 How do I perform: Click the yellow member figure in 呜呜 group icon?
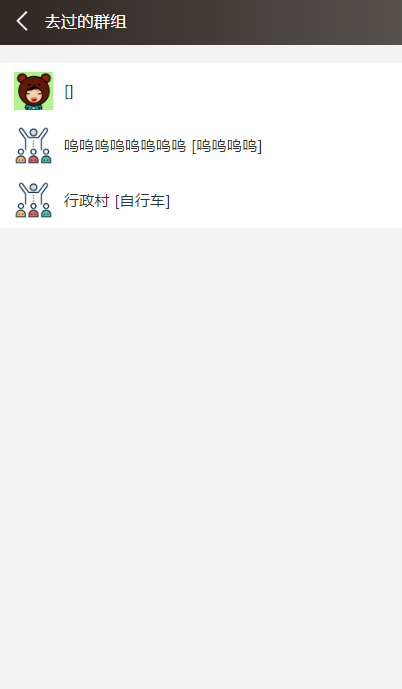[21, 158]
